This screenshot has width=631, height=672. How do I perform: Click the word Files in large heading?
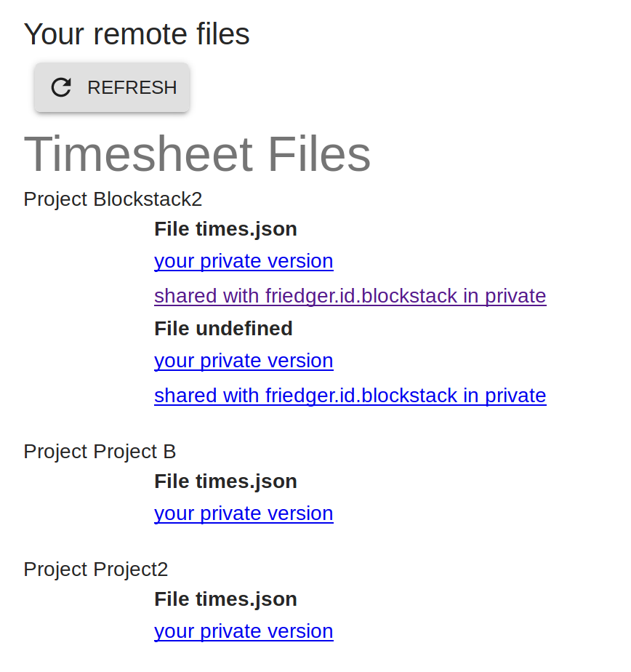318,153
